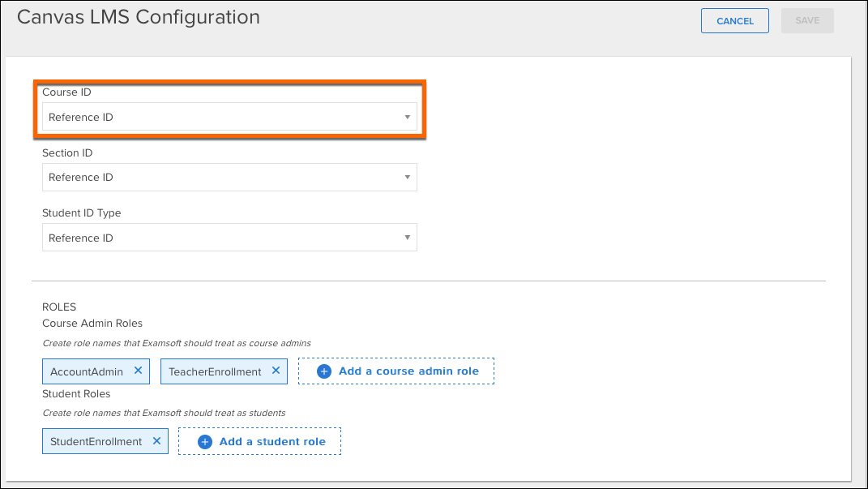Click the SAVE button
The image size is (868, 489).
coord(807,20)
